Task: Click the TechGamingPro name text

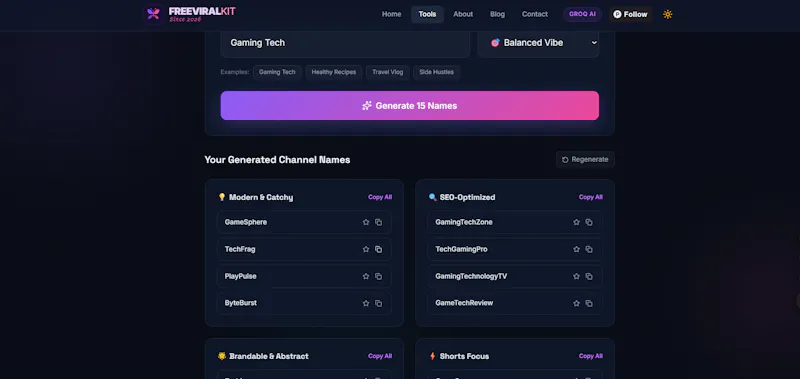Action: pos(461,249)
